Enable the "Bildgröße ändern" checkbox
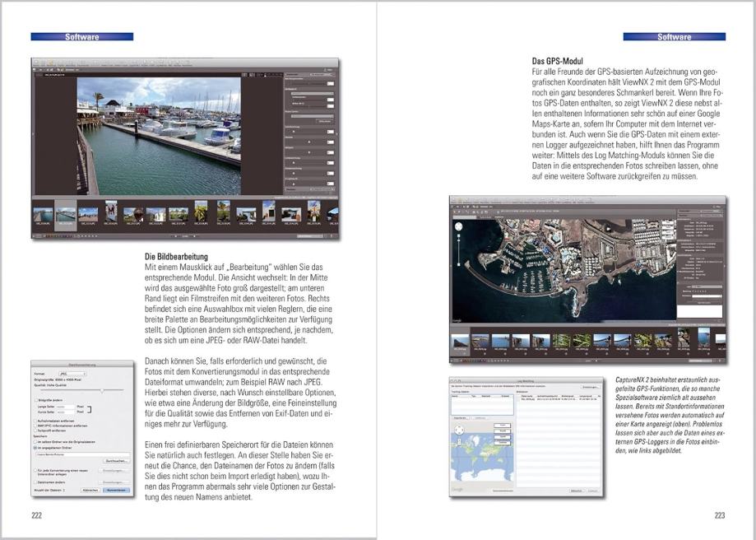This screenshot has width=756, height=540. tap(35, 399)
